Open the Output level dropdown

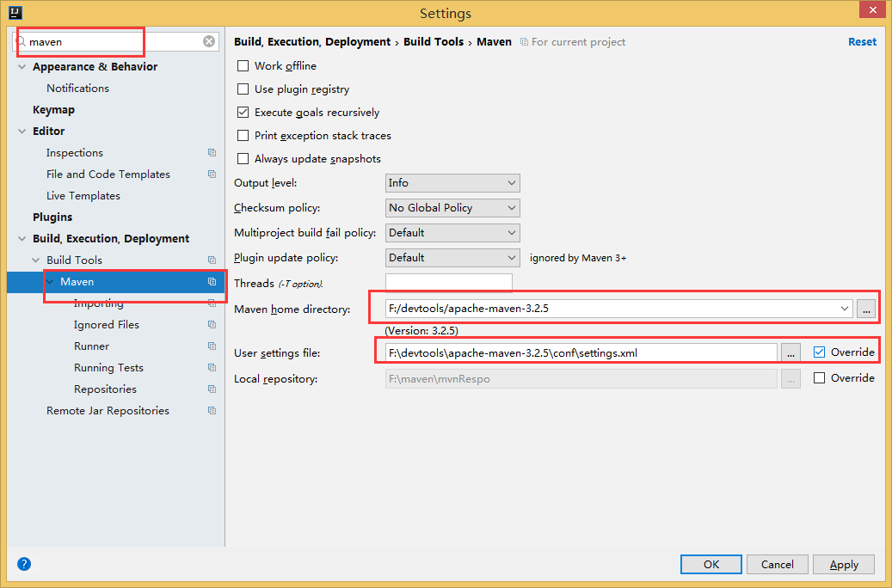452,183
